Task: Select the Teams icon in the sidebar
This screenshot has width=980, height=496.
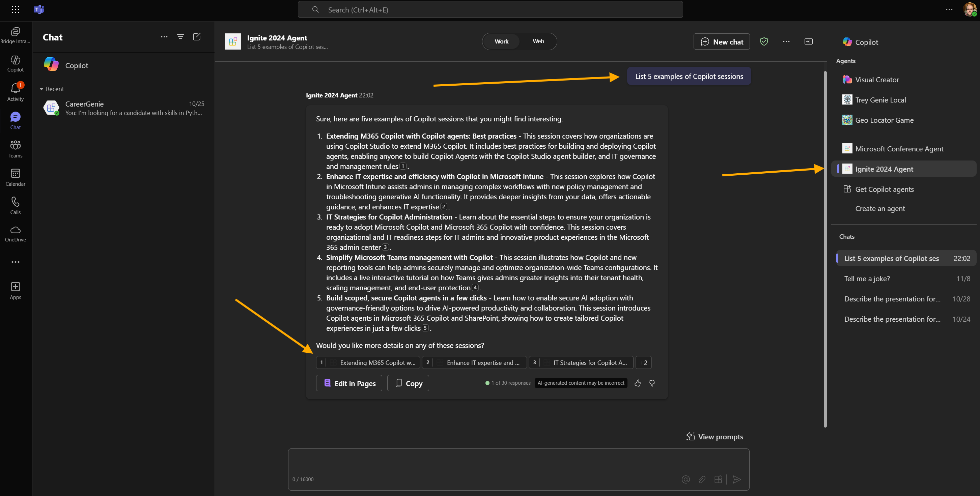Action: [15, 148]
